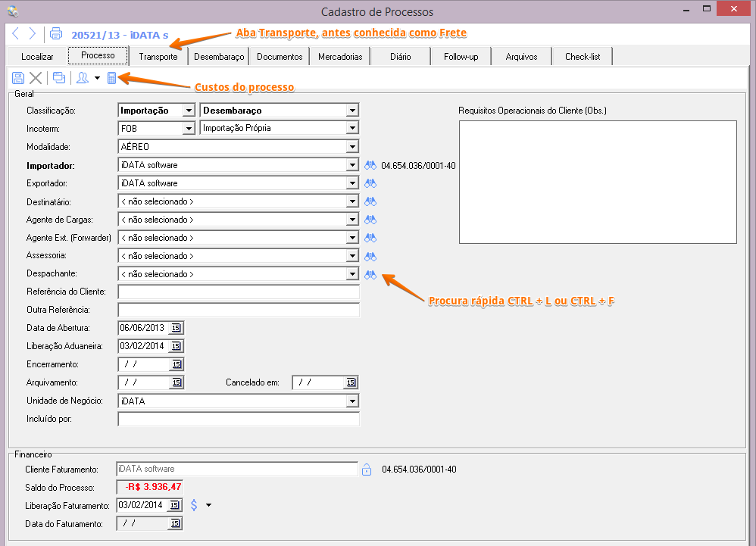
Task: Switch to the Transporte tab
Action: pos(158,57)
